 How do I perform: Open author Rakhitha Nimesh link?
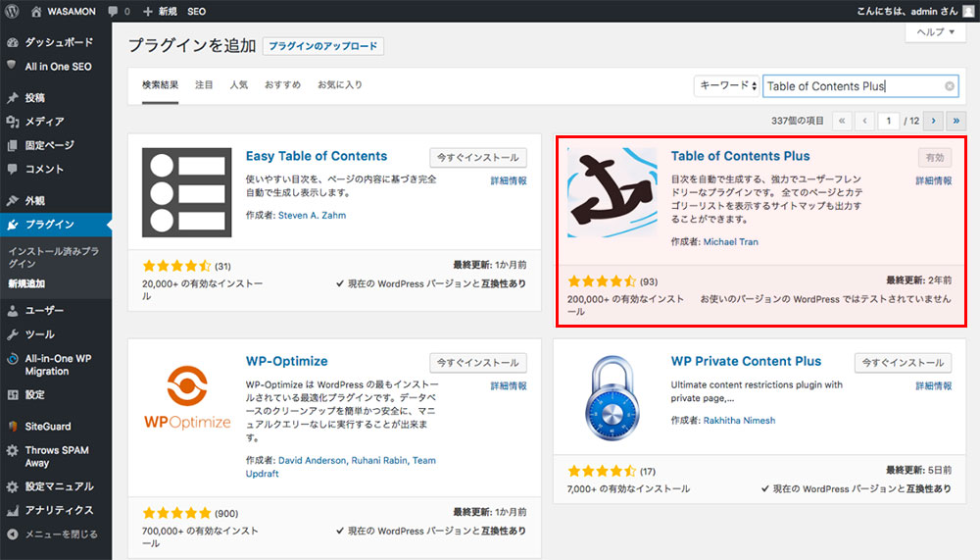pyautogui.click(x=739, y=421)
